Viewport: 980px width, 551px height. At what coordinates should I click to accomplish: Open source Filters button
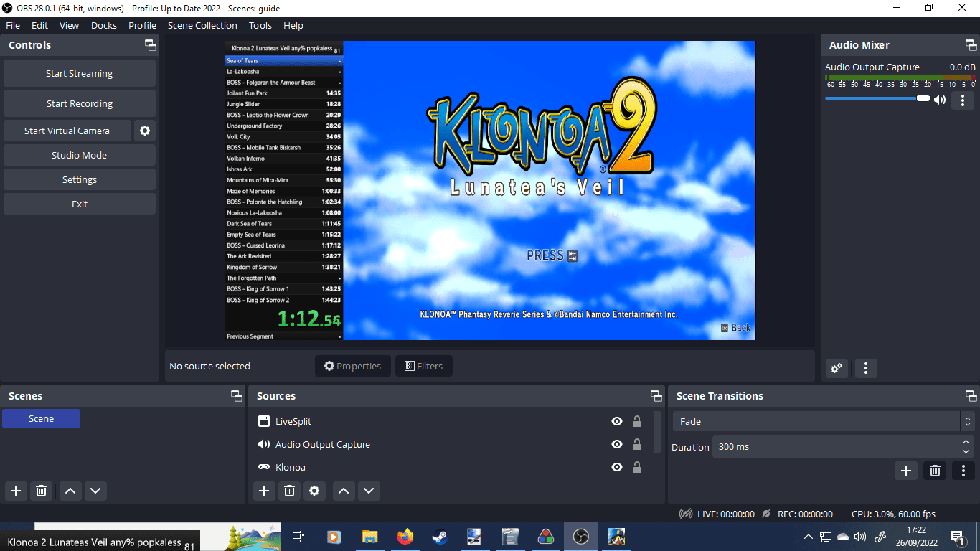424,366
